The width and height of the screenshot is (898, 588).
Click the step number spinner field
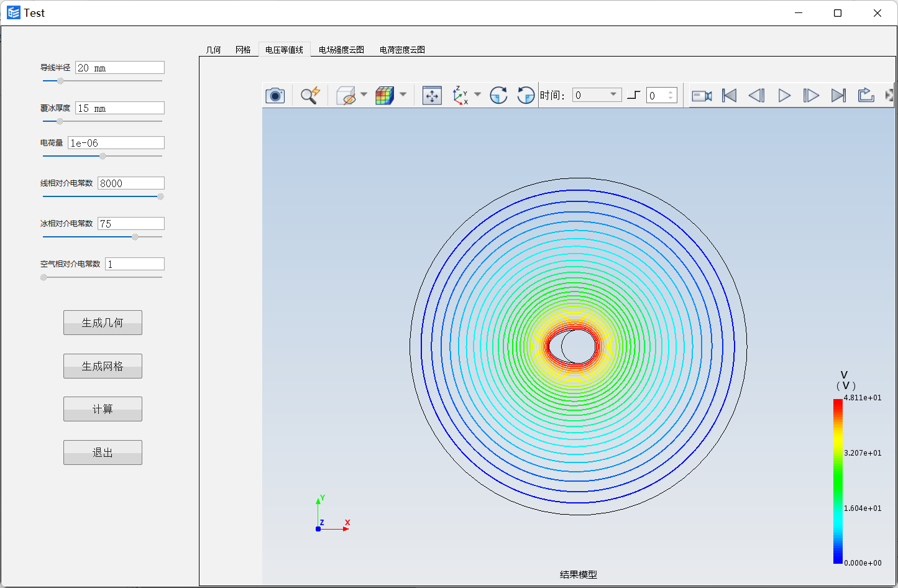point(661,95)
